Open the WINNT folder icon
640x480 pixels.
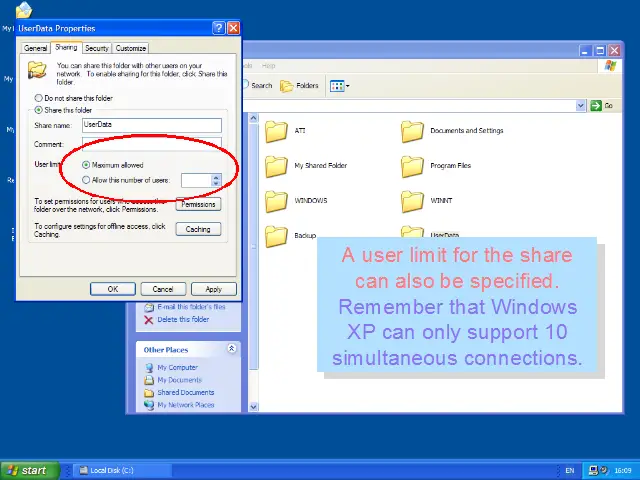click(412, 201)
